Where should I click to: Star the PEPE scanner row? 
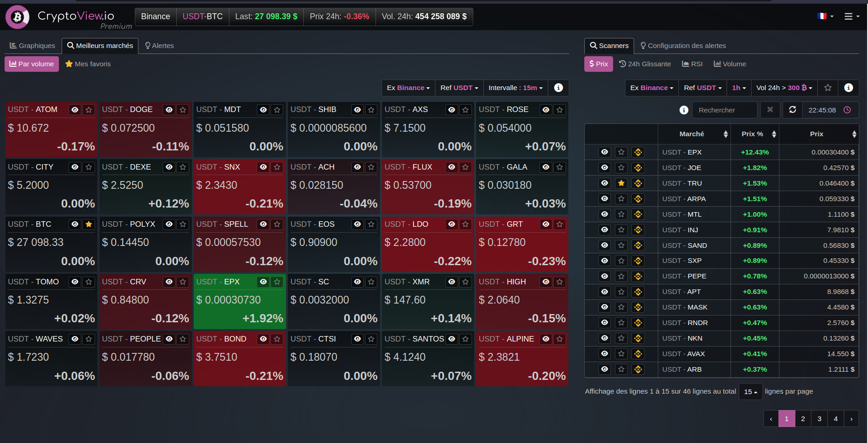coord(621,276)
